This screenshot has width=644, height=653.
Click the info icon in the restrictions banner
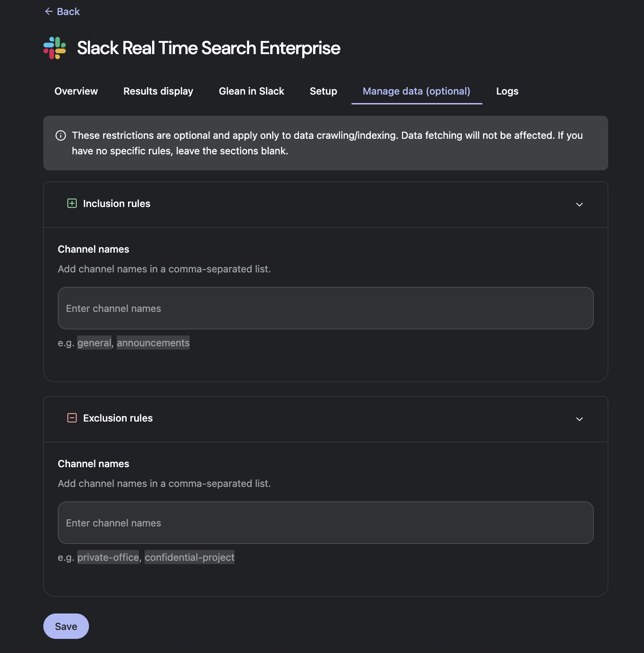pyautogui.click(x=60, y=135)
